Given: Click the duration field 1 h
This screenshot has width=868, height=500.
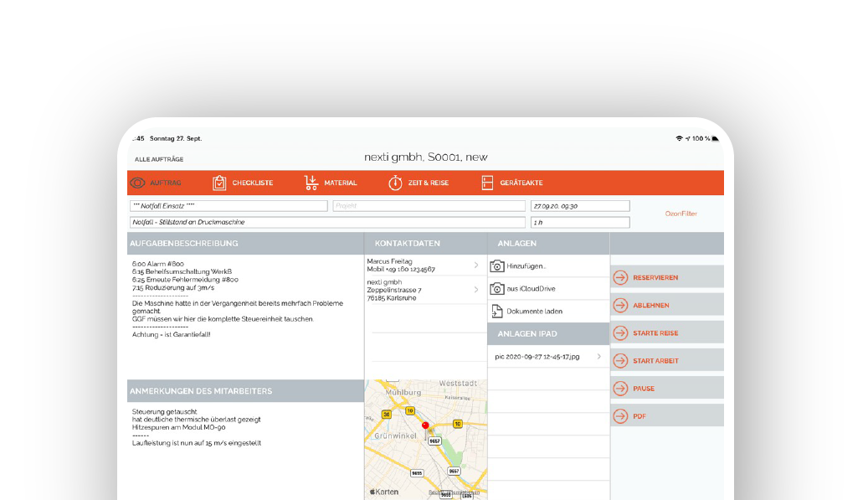Looking at the screenshot, I should [x=580, y=223].
